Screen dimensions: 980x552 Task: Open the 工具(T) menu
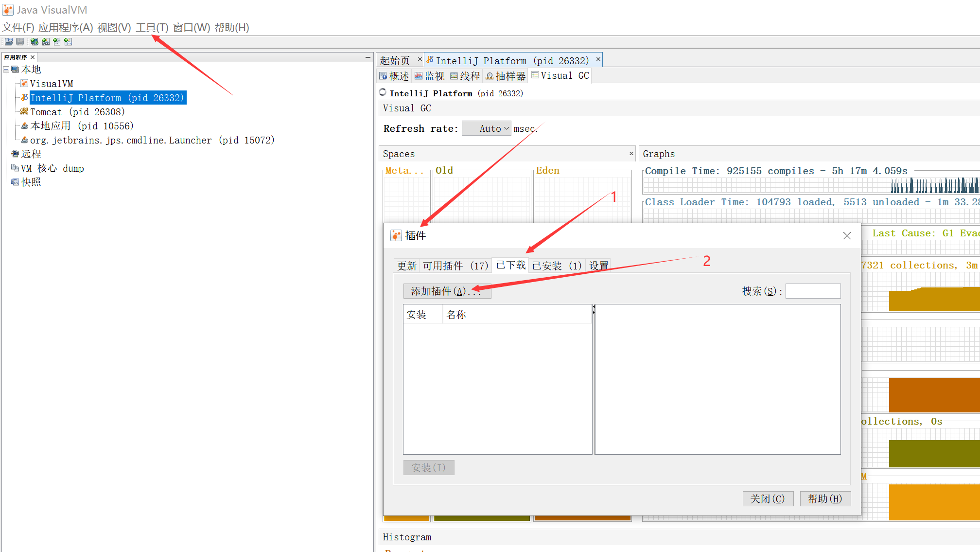pos(152,28)
